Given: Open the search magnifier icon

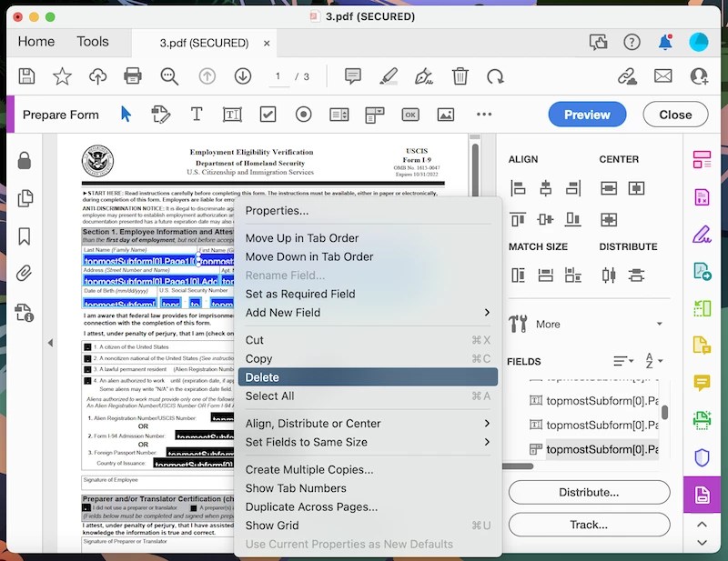Looking at the screenshot, I should pos(169,77).
